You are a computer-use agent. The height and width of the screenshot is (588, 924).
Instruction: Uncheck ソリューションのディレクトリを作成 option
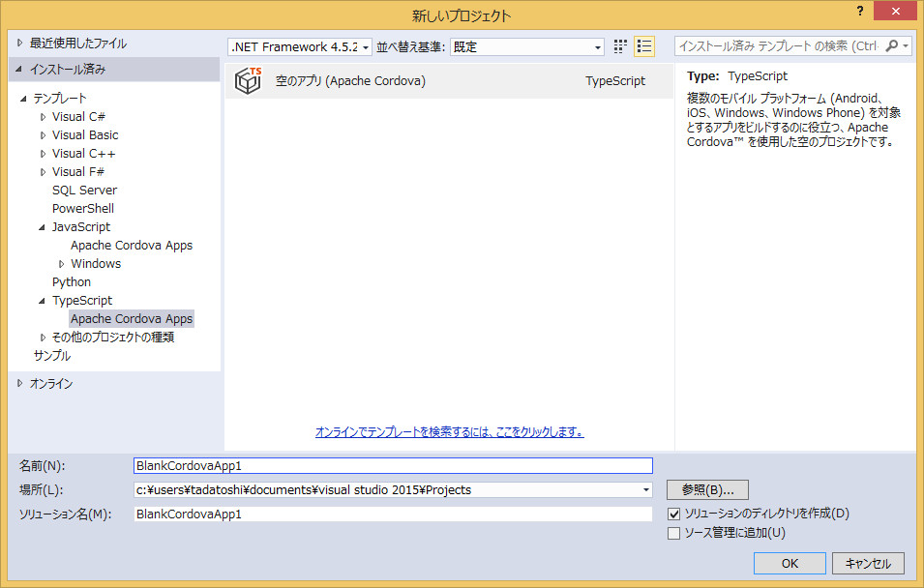[673, 513]
